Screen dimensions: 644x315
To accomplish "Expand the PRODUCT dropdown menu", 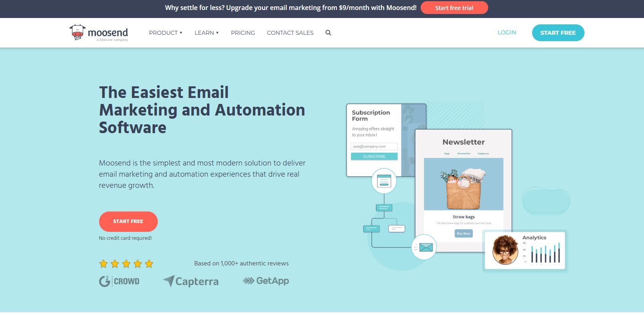I will click(x=165, y=33).
